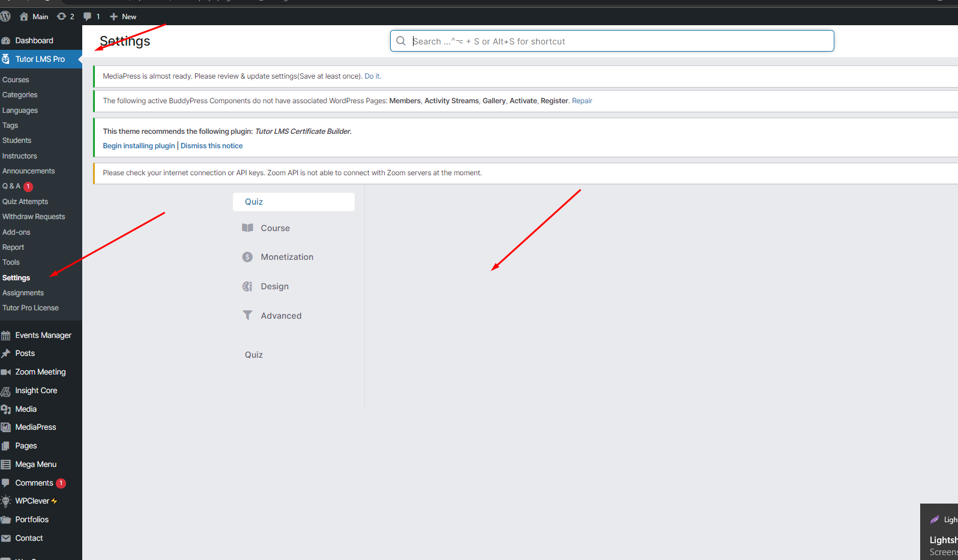The width and height of the screenshot is (958, 560).
Task: Open Tags submenu item
Action: point(10,125)
